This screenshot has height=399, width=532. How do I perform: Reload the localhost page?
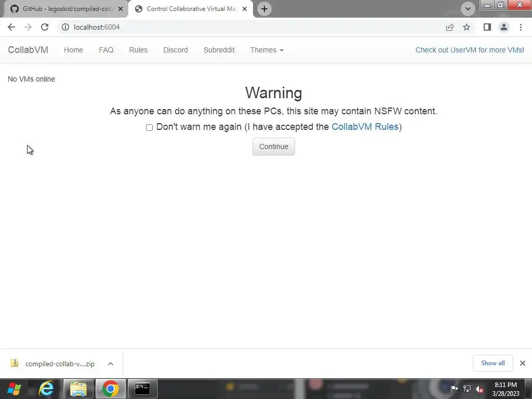click(x=45, y=27)
